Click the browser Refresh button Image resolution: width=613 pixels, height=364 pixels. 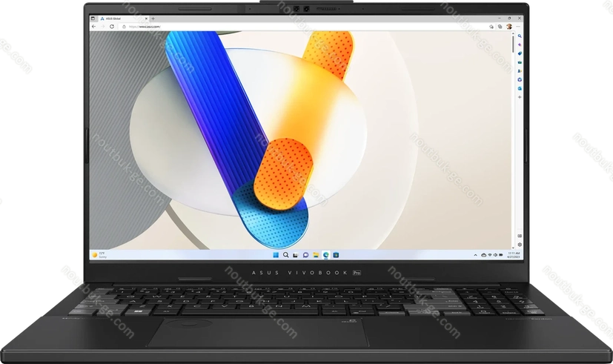[112, 26]
